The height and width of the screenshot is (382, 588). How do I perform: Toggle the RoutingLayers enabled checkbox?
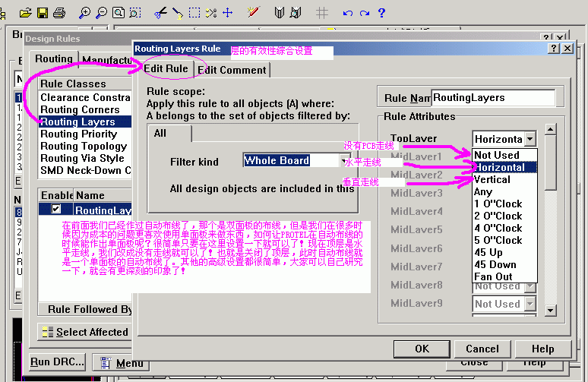(55, 209)
